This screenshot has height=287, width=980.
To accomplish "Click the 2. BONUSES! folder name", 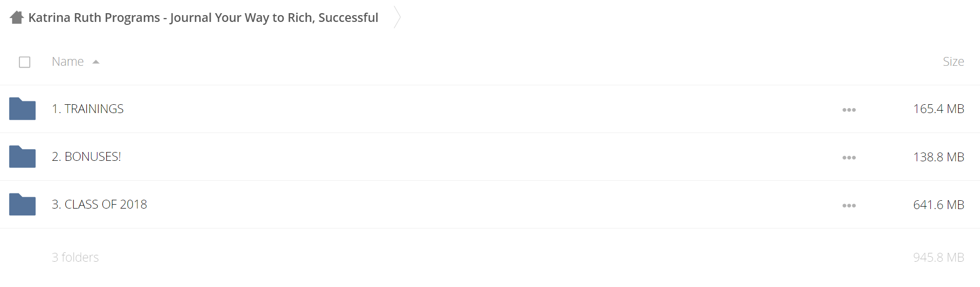I will 86,156.
